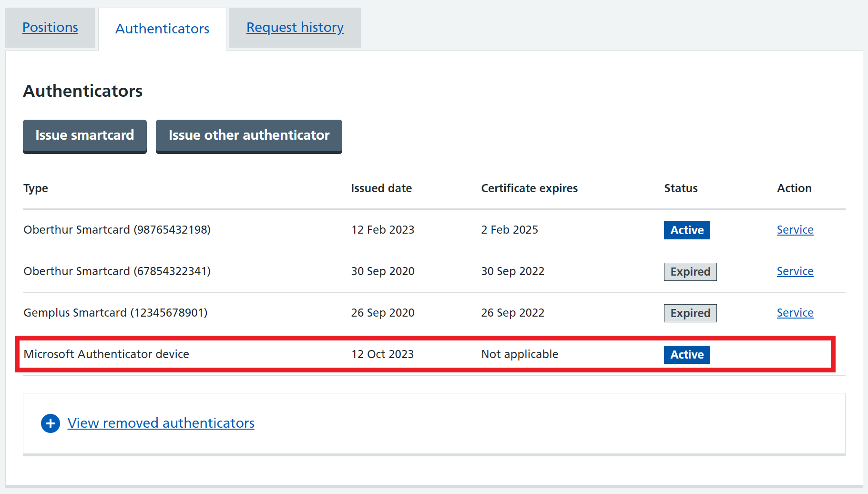Click the Status column header
868x494 pixels.
pos(681,188)
